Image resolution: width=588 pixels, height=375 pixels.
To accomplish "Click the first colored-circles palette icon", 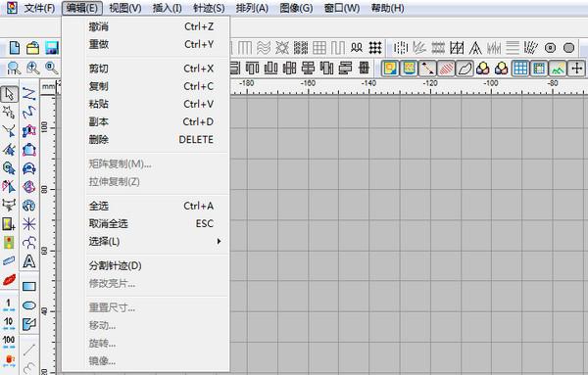I will (x=482, y=69).
